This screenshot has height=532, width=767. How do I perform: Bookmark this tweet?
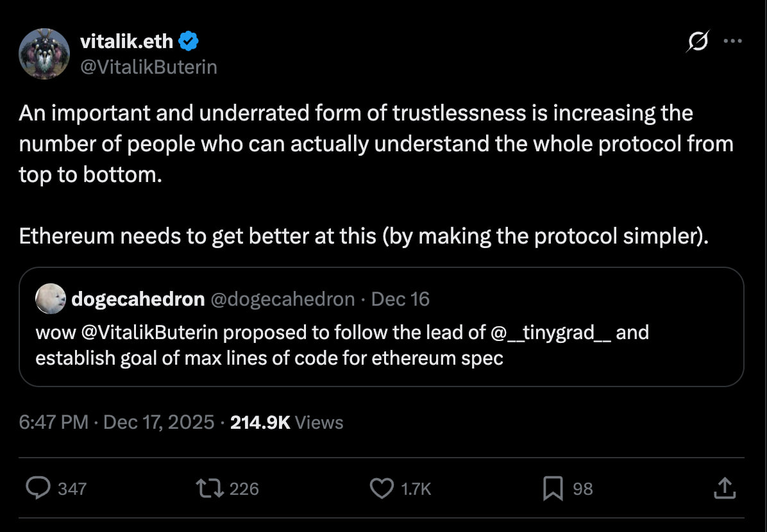(552, 488)
